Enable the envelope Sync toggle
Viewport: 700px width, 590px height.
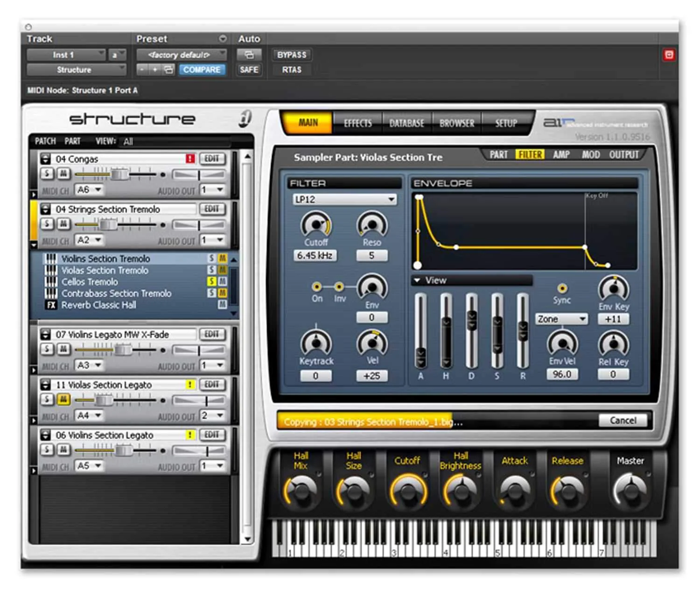pyautogui.click(x=562, y=288)
